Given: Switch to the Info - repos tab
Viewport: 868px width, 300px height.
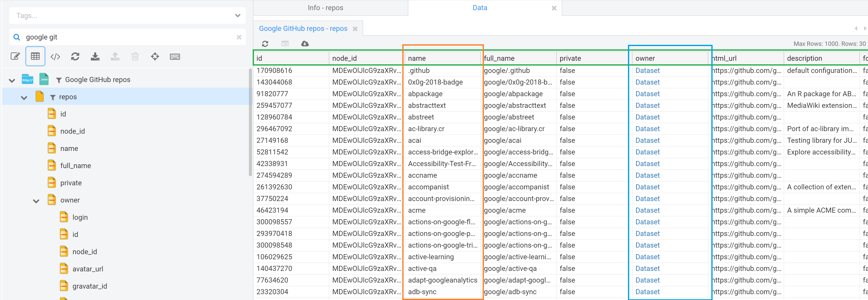Looking at the screenshot, I should tap(325, 8).
